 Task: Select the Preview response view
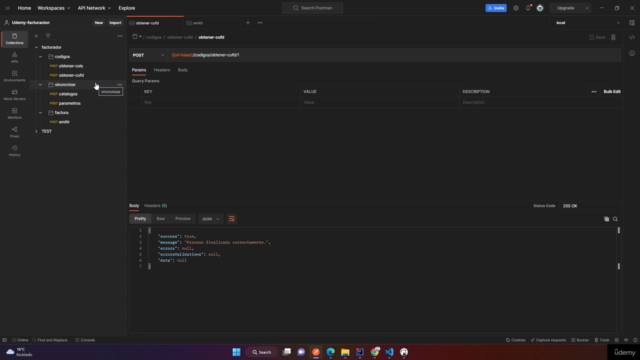pos(182,219)
